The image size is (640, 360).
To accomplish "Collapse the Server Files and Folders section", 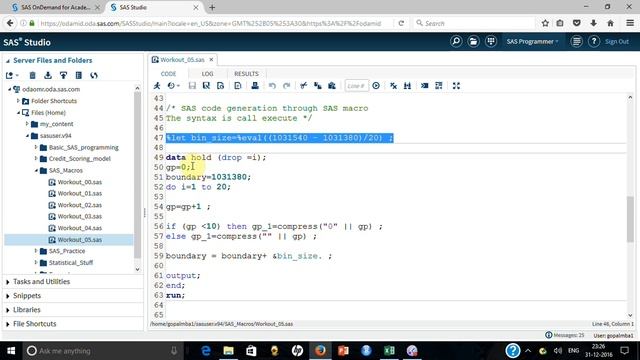I will [x=8, y=60].
